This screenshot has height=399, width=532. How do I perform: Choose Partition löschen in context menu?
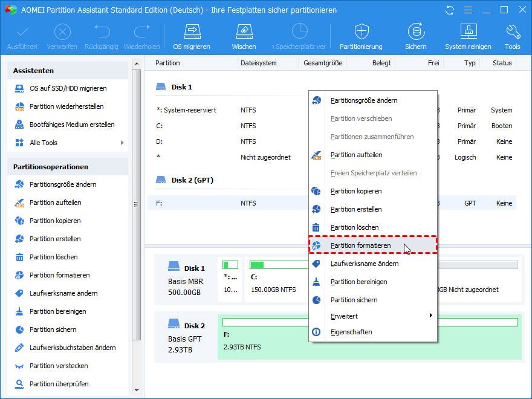(372, 227)
